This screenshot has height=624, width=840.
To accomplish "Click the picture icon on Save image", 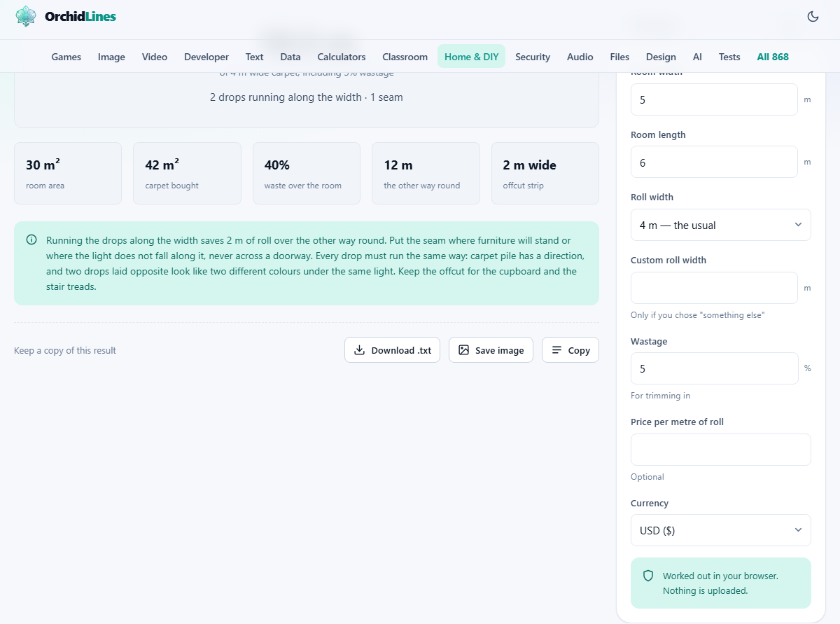I will (x=463, y=350).
